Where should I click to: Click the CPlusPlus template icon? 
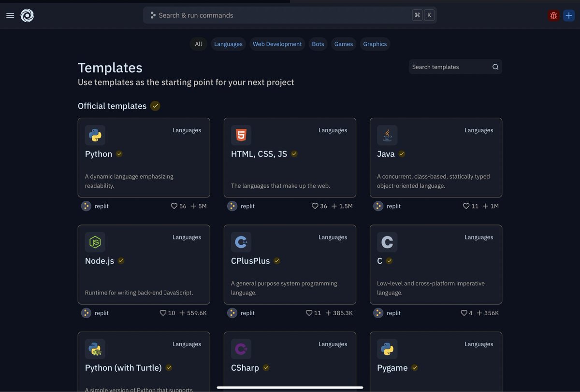click(x=241, y=242)
